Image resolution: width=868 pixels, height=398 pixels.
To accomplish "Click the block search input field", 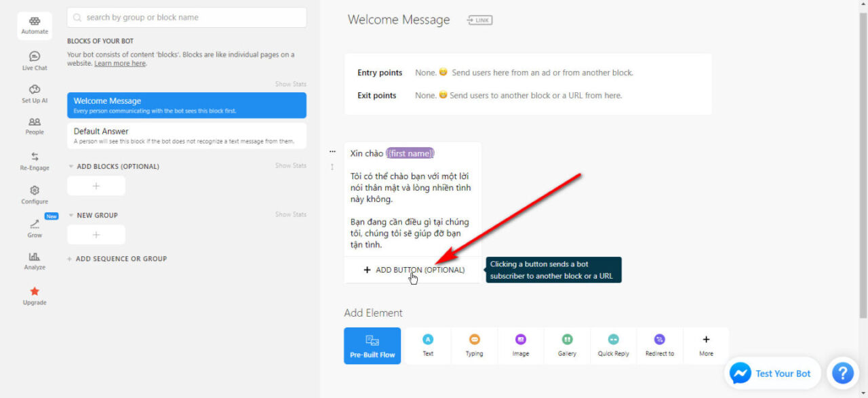I will (186, 18).
